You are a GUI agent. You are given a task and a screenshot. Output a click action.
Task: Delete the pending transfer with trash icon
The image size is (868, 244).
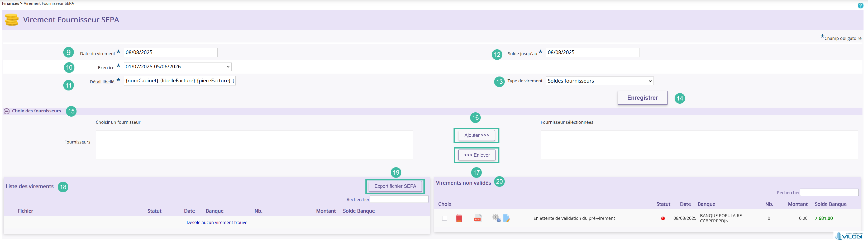pos(459,218)
